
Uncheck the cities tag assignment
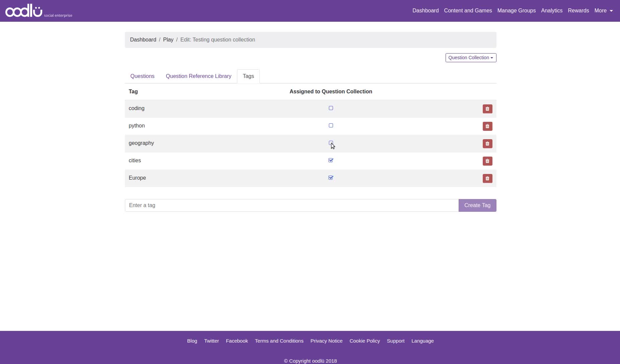click(331, 160)
